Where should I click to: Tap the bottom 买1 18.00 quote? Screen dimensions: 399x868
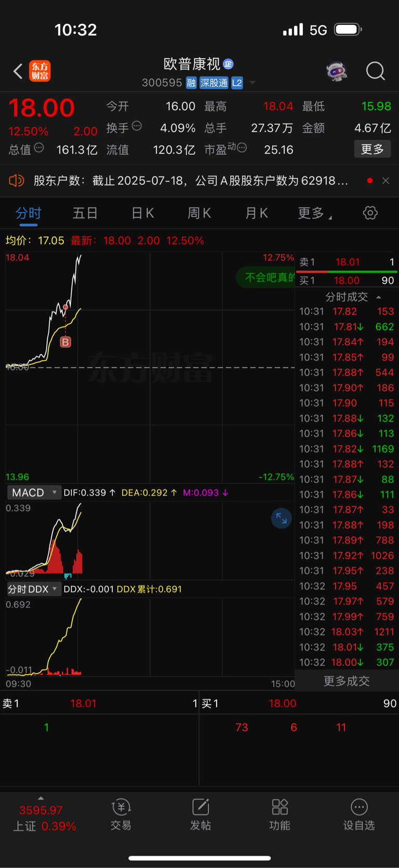click(299, 704)
